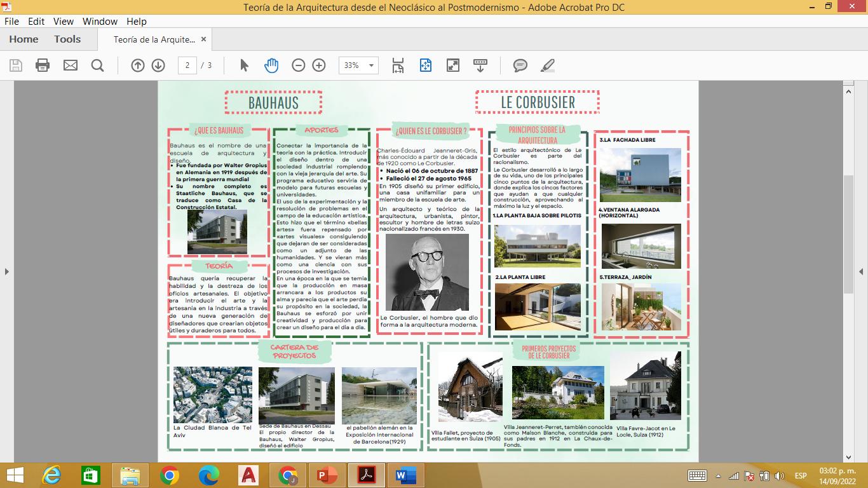Click the ¿QUE ES BAUHAUS label
The image size is (868, 488).
click(219, 130)
